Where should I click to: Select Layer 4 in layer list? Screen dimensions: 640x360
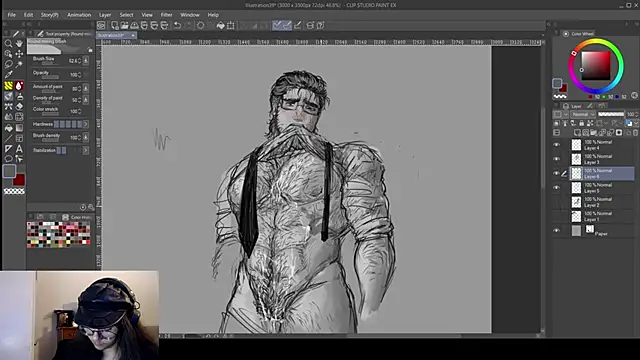pyautogui.click(x=602, y=145)
